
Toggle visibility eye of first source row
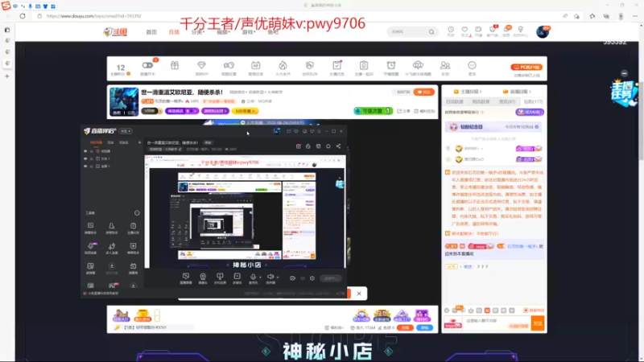tap(85, 151)
